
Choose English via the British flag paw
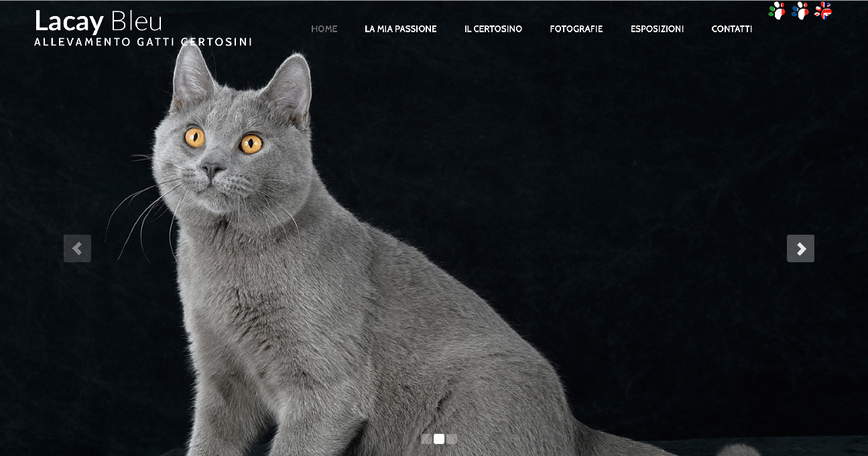click(x=823, y=11)
